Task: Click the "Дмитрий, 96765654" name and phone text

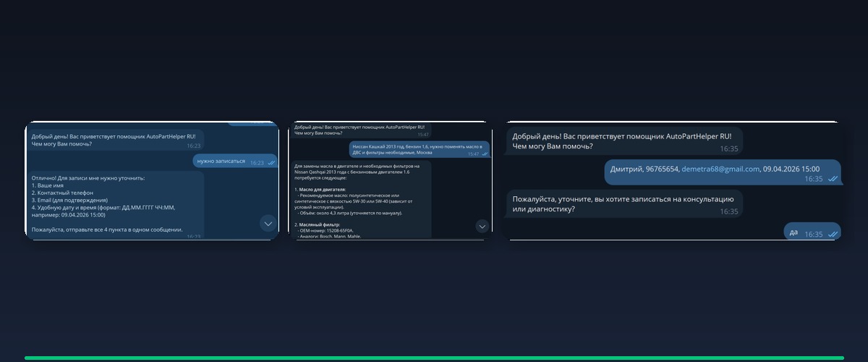Action: click(644, 169)
